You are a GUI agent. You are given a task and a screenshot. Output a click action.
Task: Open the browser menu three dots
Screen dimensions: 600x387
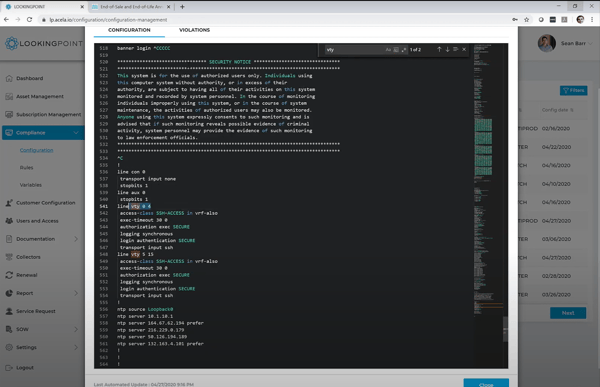point(592,20)
